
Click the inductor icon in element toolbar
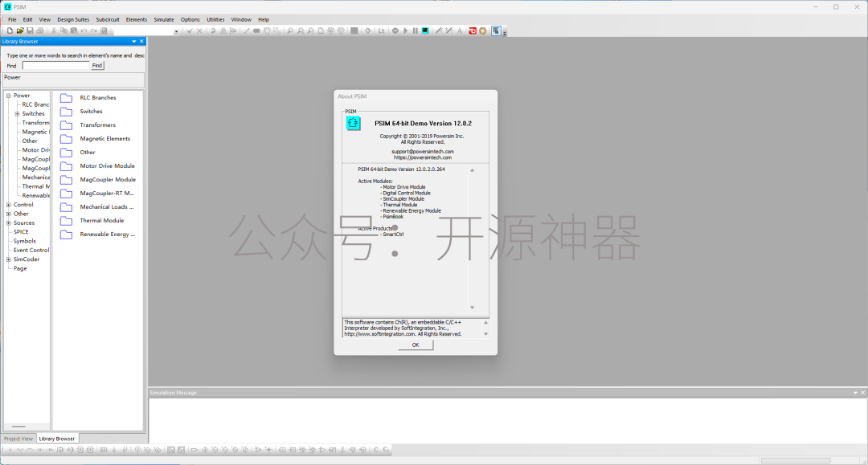pyautogui.click(x=30, y=450)
